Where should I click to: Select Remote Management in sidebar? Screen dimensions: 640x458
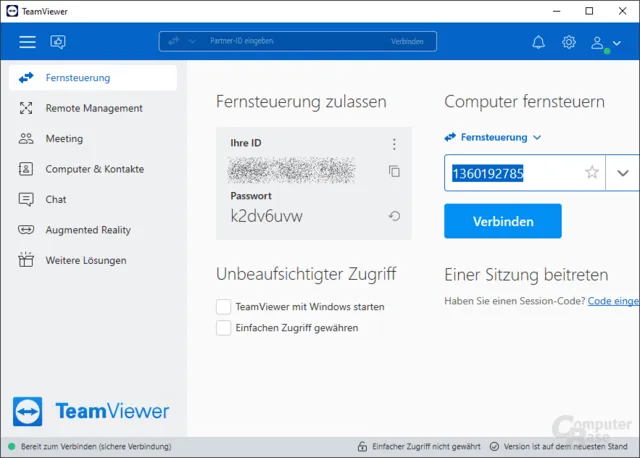(93, 108)
